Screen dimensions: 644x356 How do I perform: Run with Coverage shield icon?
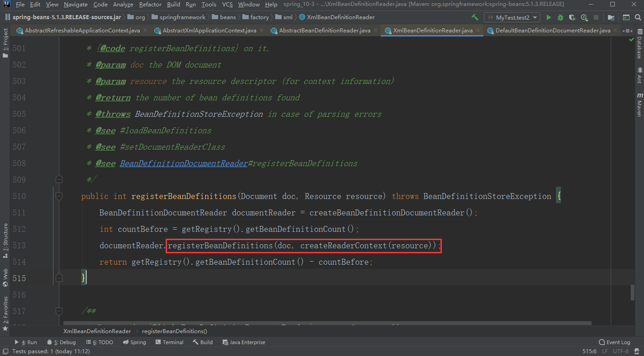[572, 17]
